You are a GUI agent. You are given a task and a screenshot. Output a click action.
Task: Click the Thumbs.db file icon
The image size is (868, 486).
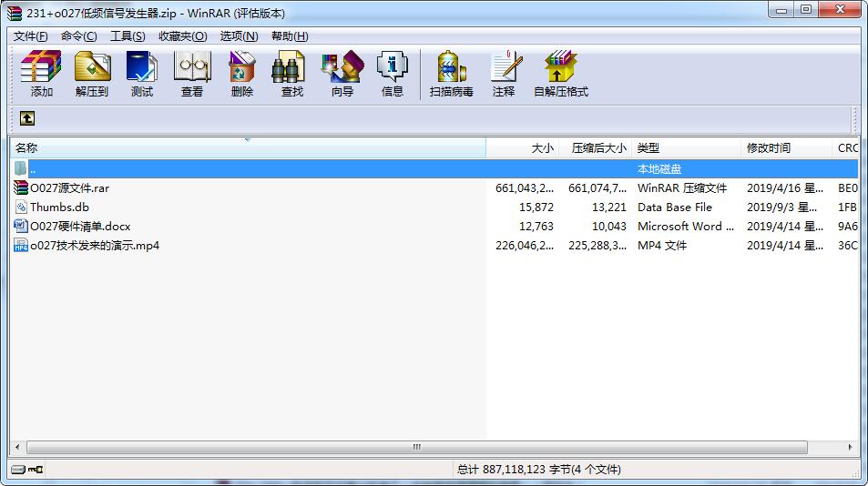(20, 208)
